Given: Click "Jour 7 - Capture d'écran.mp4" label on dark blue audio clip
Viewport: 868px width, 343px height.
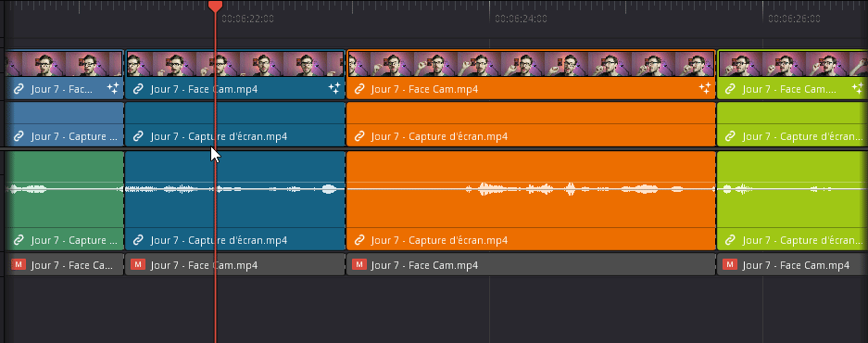Looking at the screenshot, I should point(219,240).
